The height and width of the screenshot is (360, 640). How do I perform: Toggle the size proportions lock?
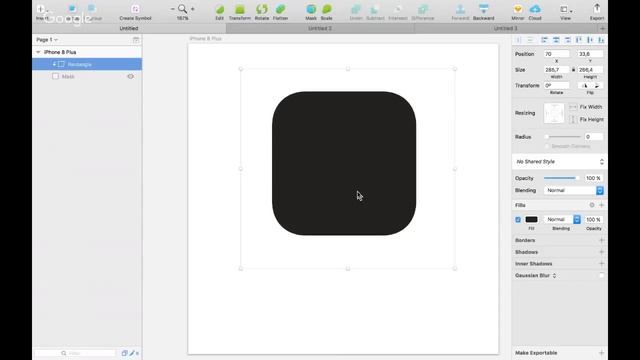pos(573,70)
